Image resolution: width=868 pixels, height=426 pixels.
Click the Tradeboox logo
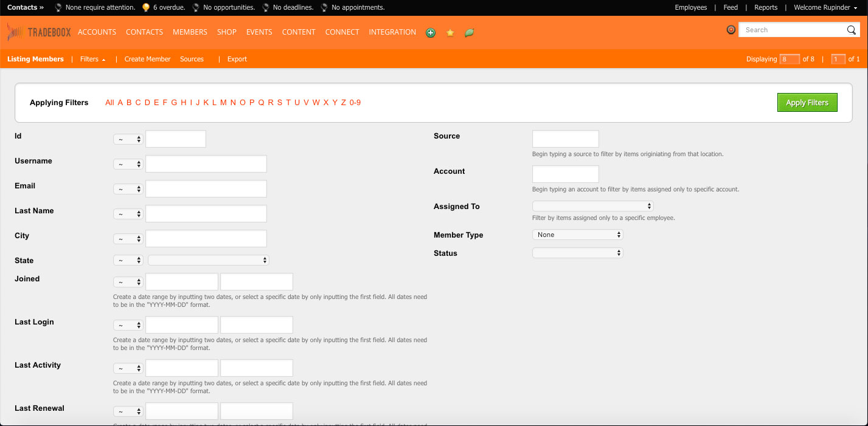coord(39,32)
